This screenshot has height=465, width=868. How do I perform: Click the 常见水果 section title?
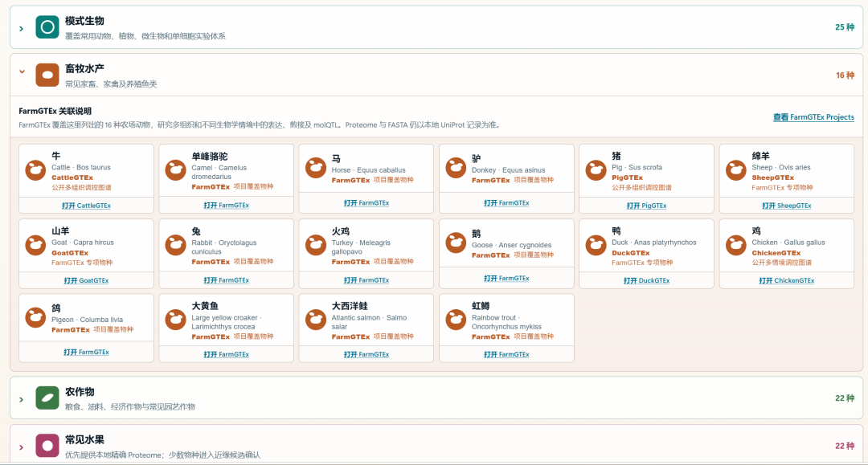(x=84, y=439)
